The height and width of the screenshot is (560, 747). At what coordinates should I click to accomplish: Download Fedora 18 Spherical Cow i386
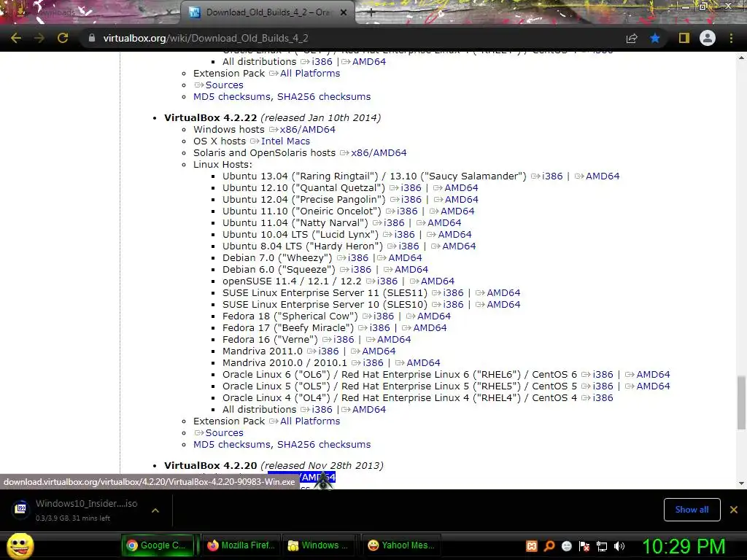[x=384, y=316]
